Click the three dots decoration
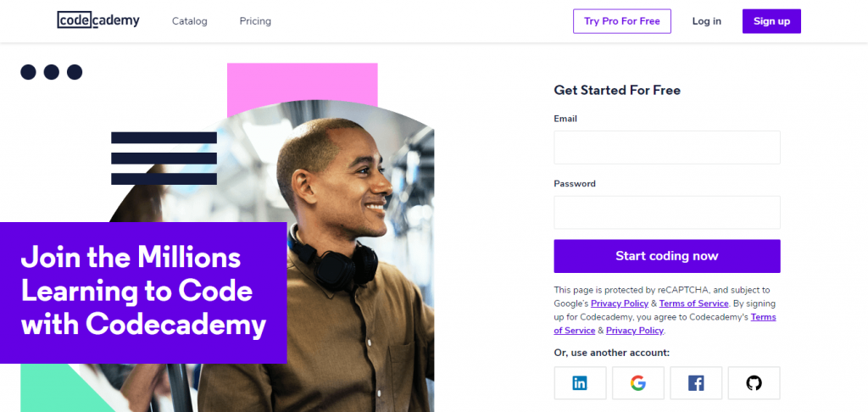Screen dimensions: 868x412 coord(52,72)
